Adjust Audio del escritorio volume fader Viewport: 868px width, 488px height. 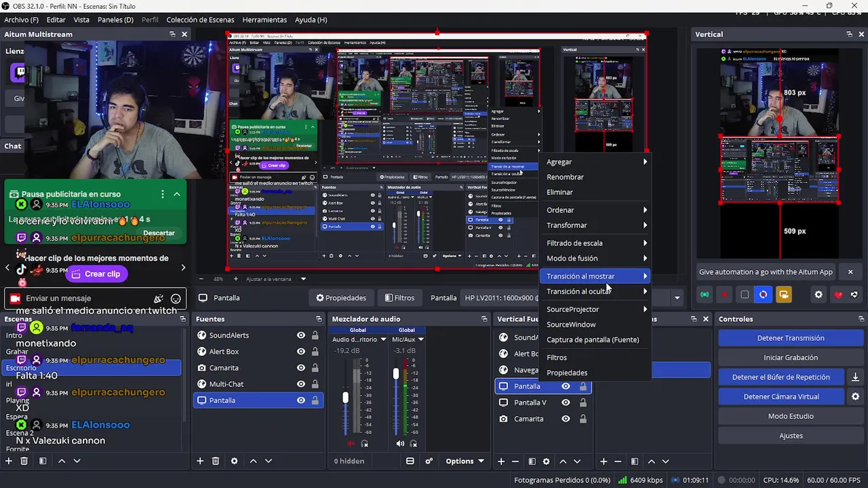(345, 397)
